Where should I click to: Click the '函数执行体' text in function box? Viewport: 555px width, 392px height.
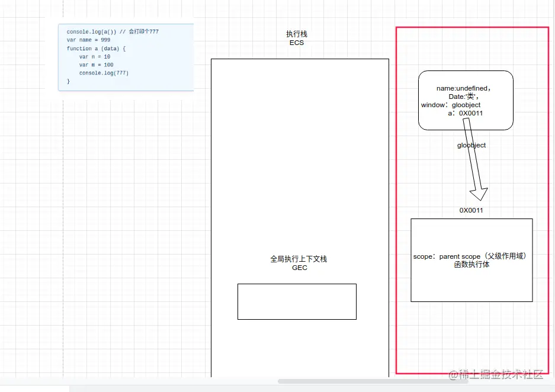(x=471, y=264)
